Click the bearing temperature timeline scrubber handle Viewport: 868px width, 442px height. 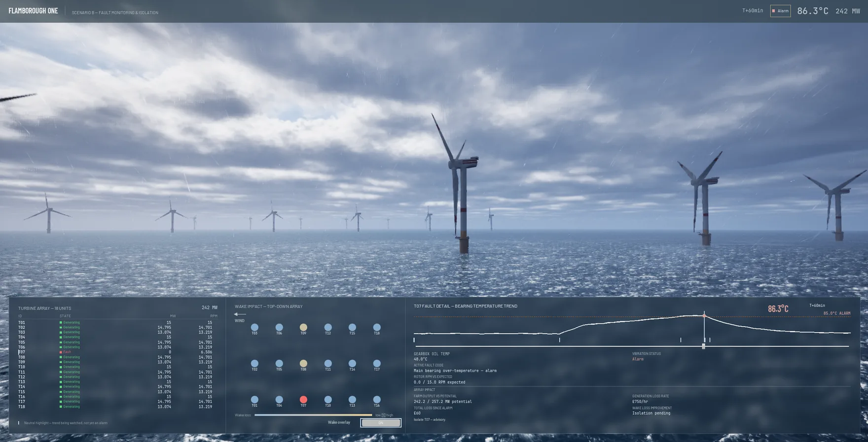click(704, 346)
